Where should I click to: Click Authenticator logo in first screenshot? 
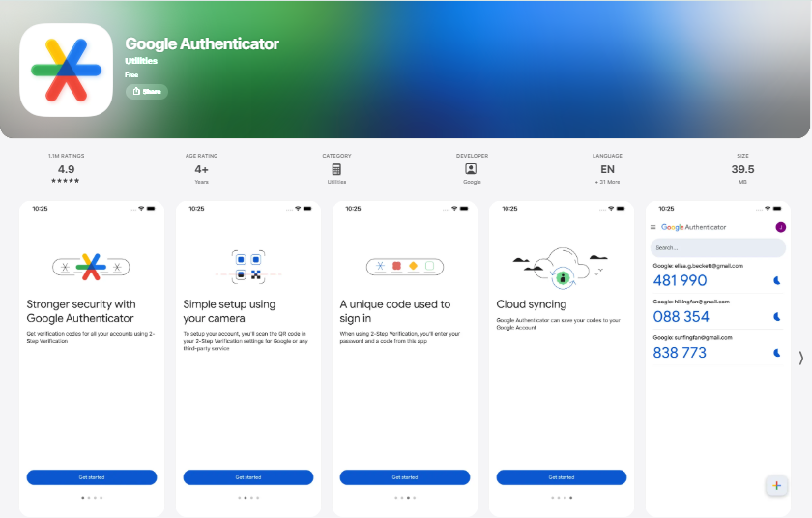(91, 267)
